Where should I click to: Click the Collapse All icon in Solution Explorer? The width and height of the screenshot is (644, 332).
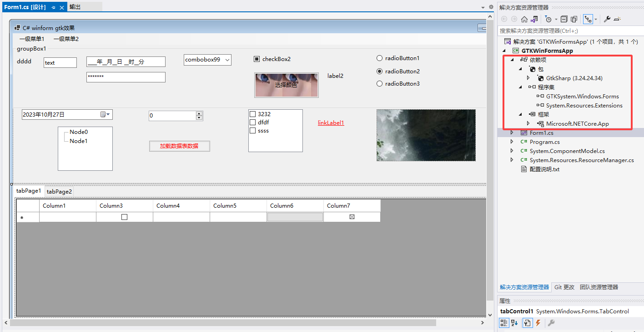tap(564, 19)
